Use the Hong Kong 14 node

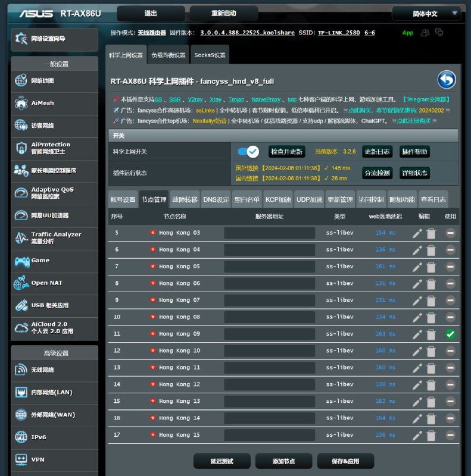tap(450, 418)
